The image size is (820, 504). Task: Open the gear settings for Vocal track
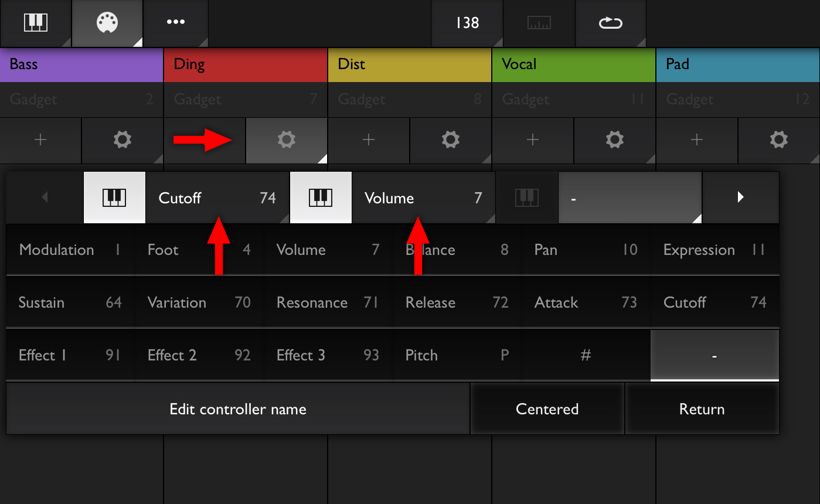pos(614,140)
